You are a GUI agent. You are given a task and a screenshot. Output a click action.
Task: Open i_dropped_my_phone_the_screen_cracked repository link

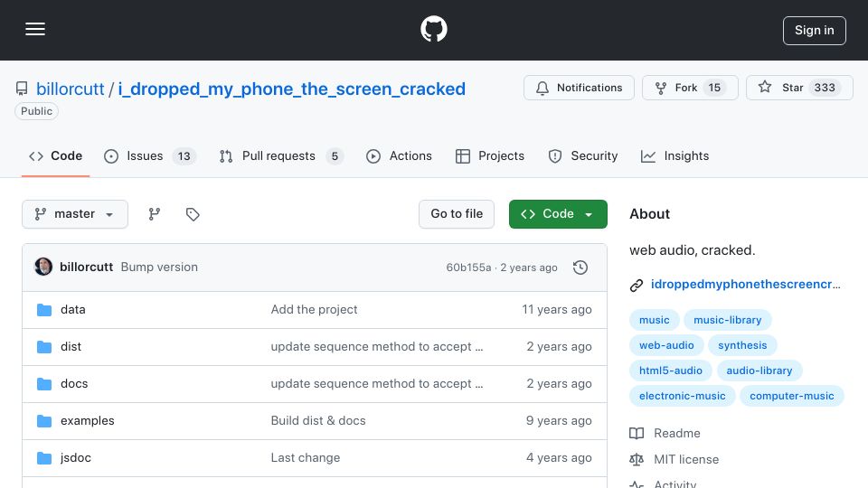(x=292, y=89)
